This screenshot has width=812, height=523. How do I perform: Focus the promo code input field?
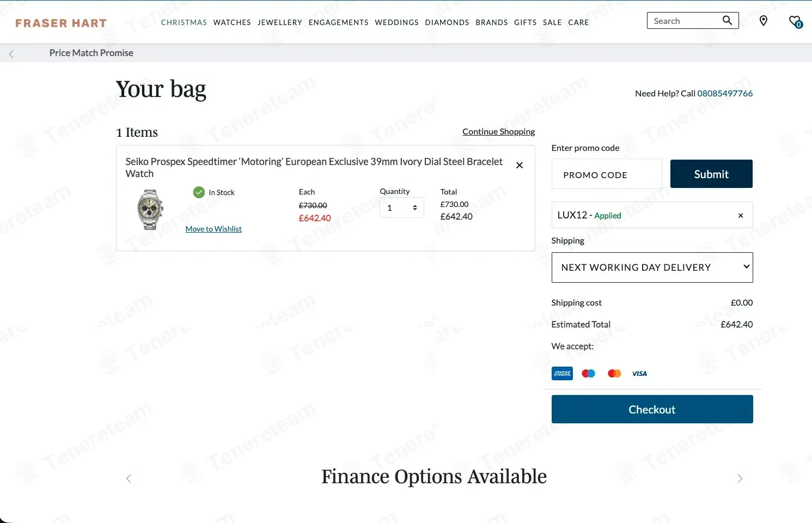click(607, 174)
